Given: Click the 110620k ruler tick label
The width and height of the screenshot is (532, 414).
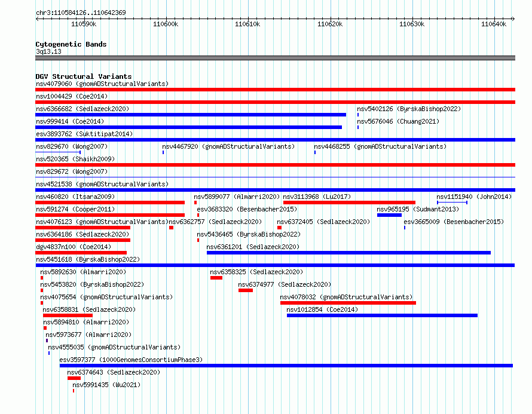Looking at the screenshot, I should (330, 24).
